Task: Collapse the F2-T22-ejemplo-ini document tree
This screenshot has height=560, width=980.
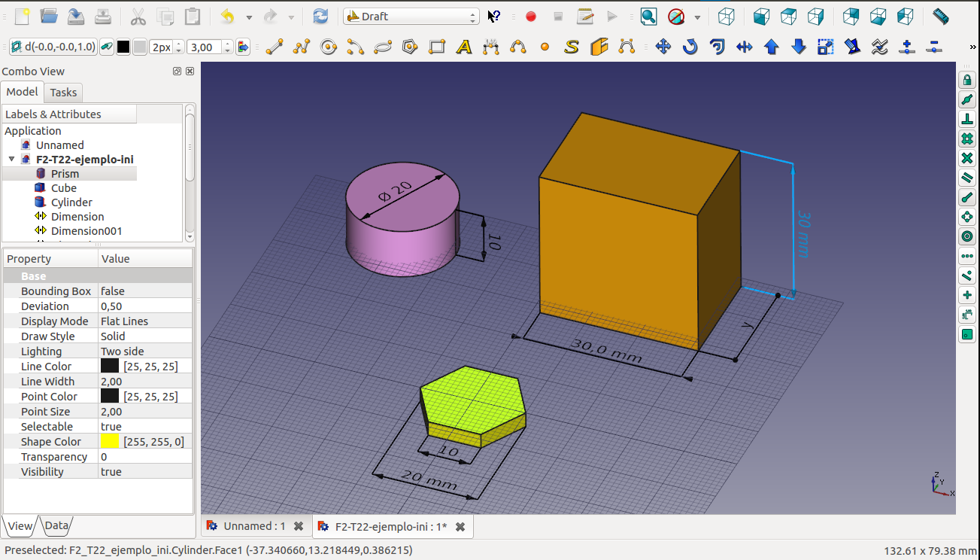Action: tap(11, 160)
